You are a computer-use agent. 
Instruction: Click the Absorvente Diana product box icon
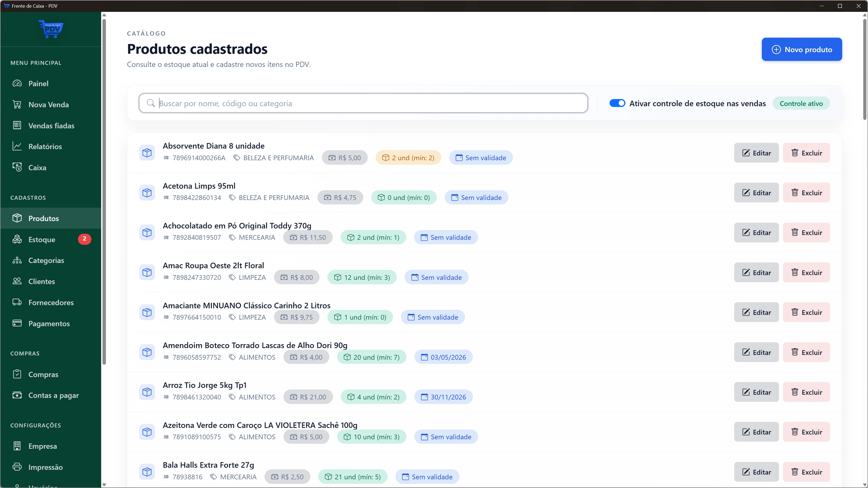point(147,153)
